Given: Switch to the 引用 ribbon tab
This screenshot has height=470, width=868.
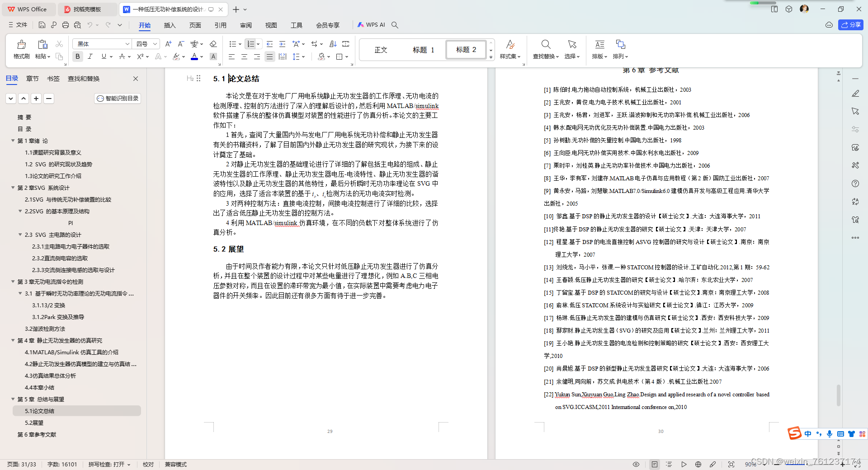Looking at the screenshot, I should pos(221,25).
